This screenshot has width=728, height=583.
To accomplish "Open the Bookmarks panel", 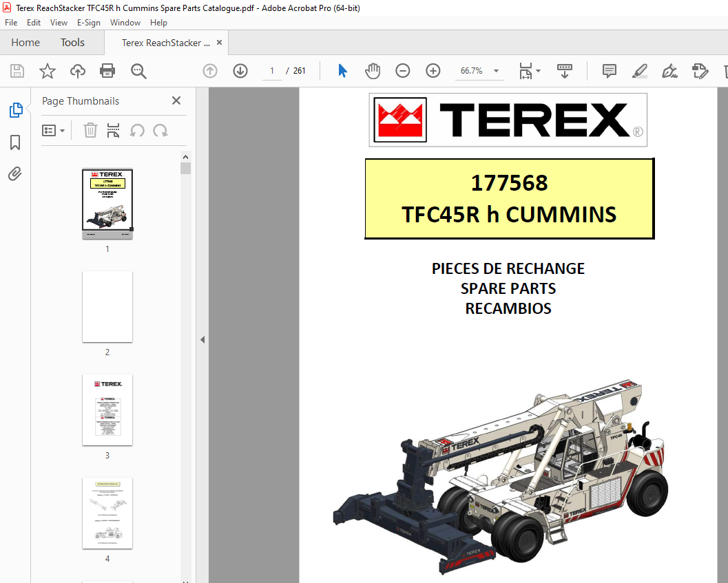I will tap(15, 142).
